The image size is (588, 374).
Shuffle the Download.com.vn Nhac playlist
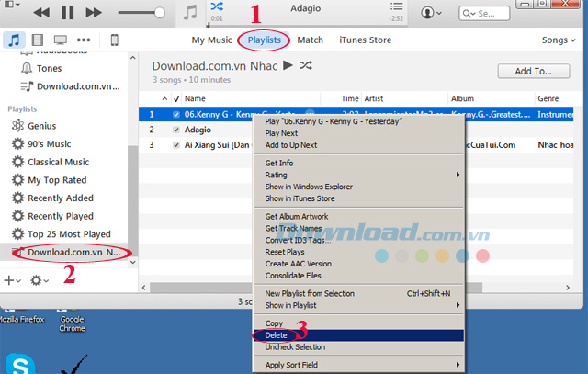[306, 65]
